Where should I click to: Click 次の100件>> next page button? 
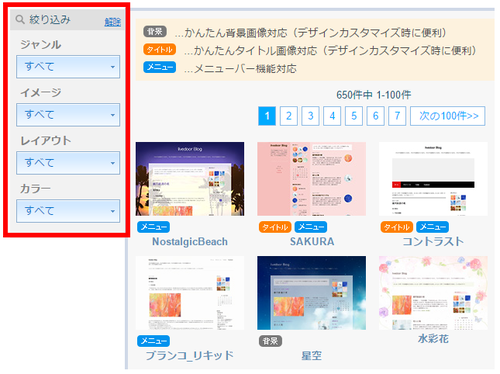tap(448, 116)
